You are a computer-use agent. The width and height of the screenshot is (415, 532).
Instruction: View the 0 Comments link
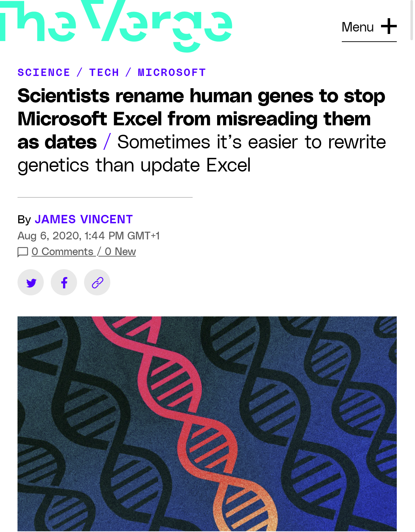coord(62,252)
